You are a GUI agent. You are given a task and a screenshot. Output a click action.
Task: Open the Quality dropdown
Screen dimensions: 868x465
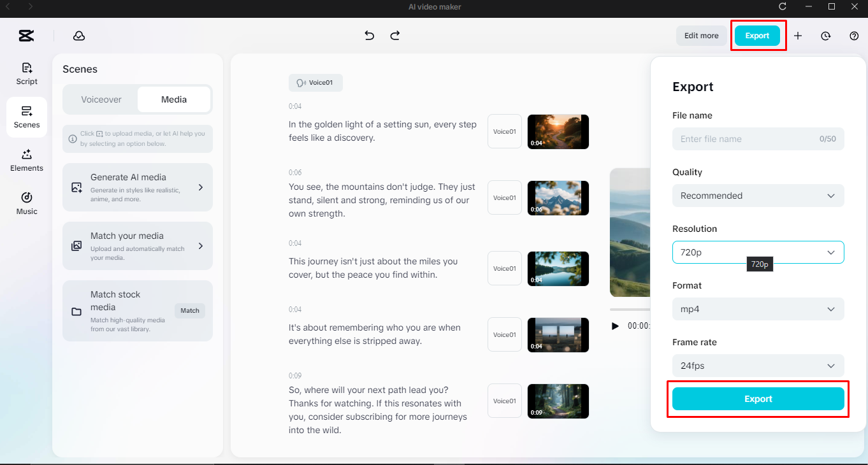758,196
